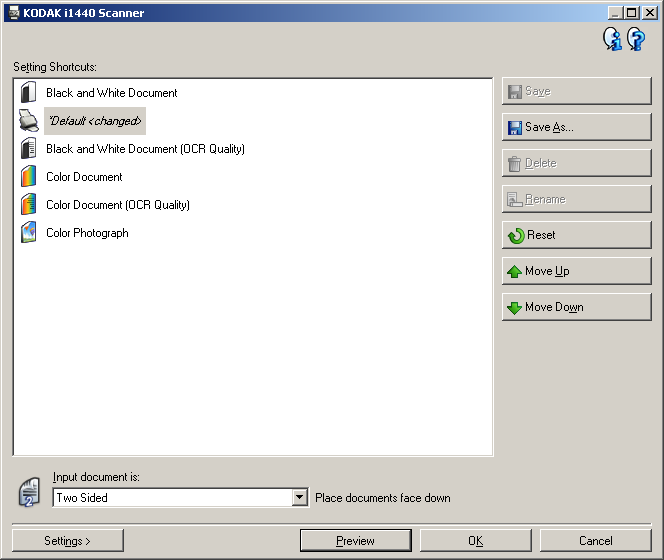The width and height of the screenshot is (664, 560).
Task: Click the two-sided document icon
Action: click(x=29, y=492)
